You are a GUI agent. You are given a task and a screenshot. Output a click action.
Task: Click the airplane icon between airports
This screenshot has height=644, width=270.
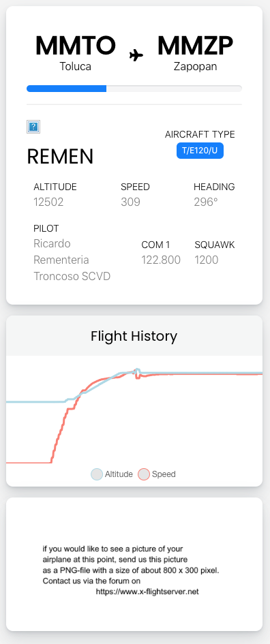(136, 55)
